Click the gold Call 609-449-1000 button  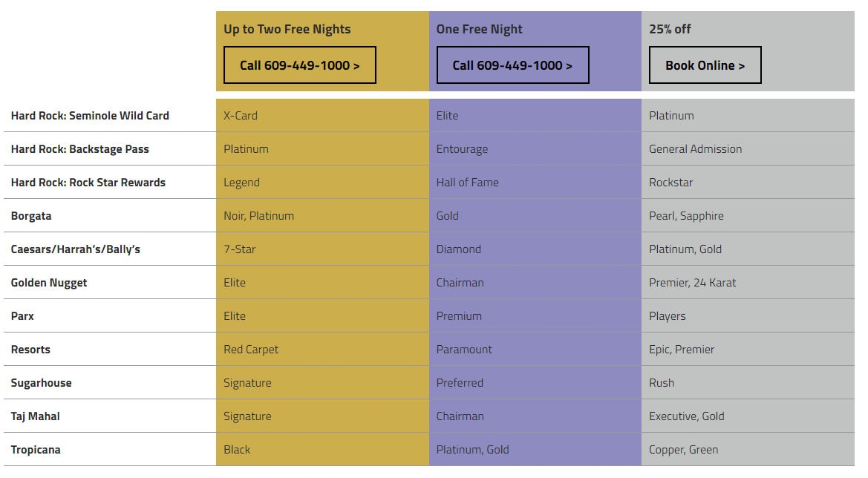300,65
